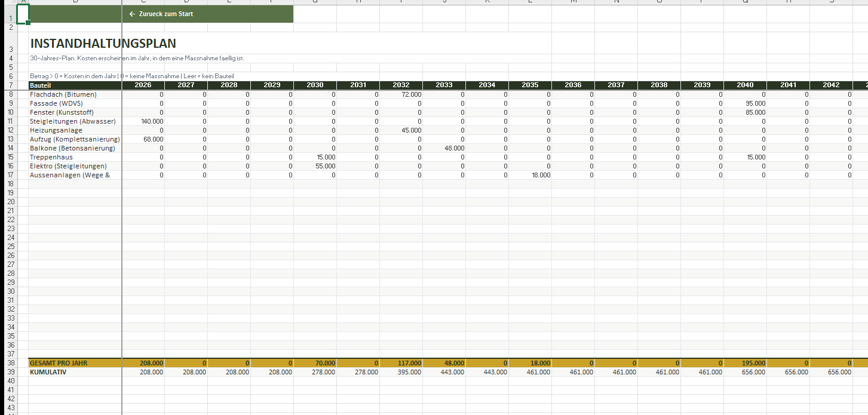868x415 pixels.
Task: Select the 72.000 Flachdach cost in 2032
Action: pyautogui.click(x=401, y=94)
